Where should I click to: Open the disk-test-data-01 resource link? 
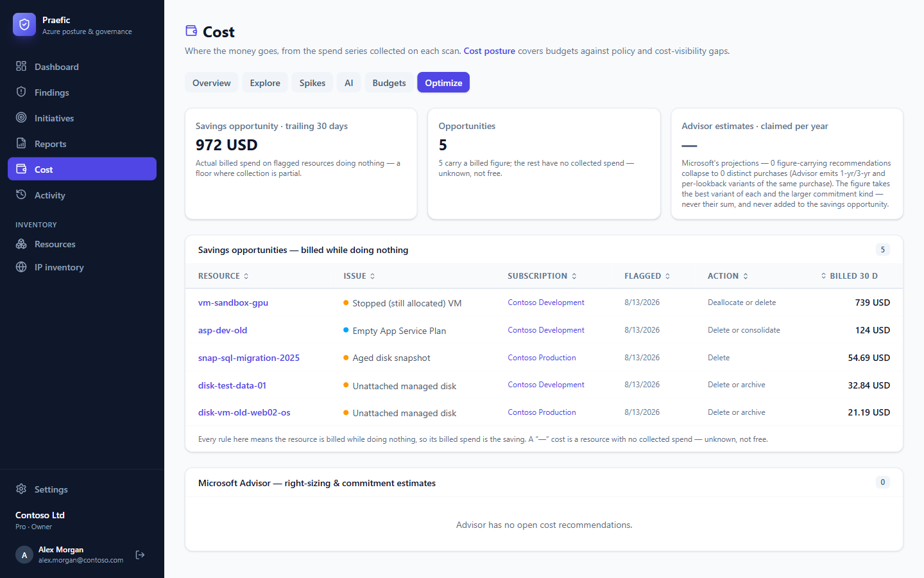point(232,385)
